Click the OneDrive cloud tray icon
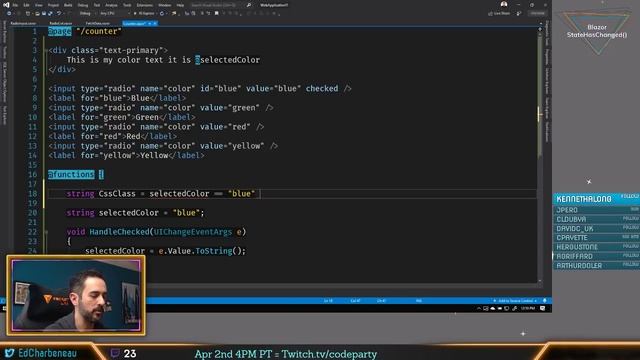 point(493,309)
